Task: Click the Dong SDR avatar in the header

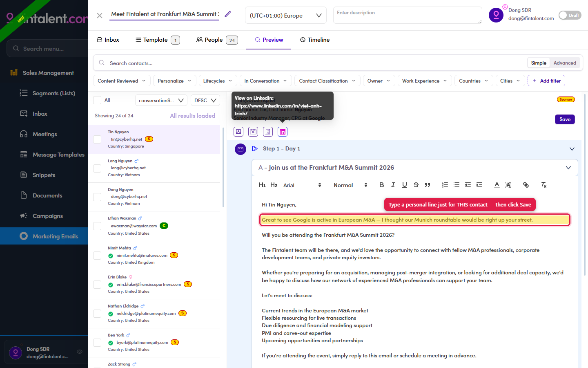Action: tap(496, 15)
